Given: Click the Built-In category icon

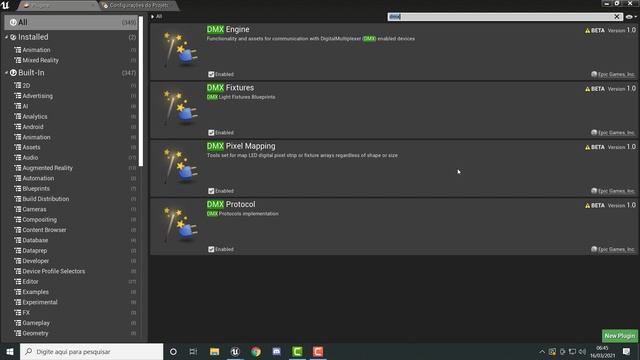Looking at the screenshot, I should click(x=13, y=73).
